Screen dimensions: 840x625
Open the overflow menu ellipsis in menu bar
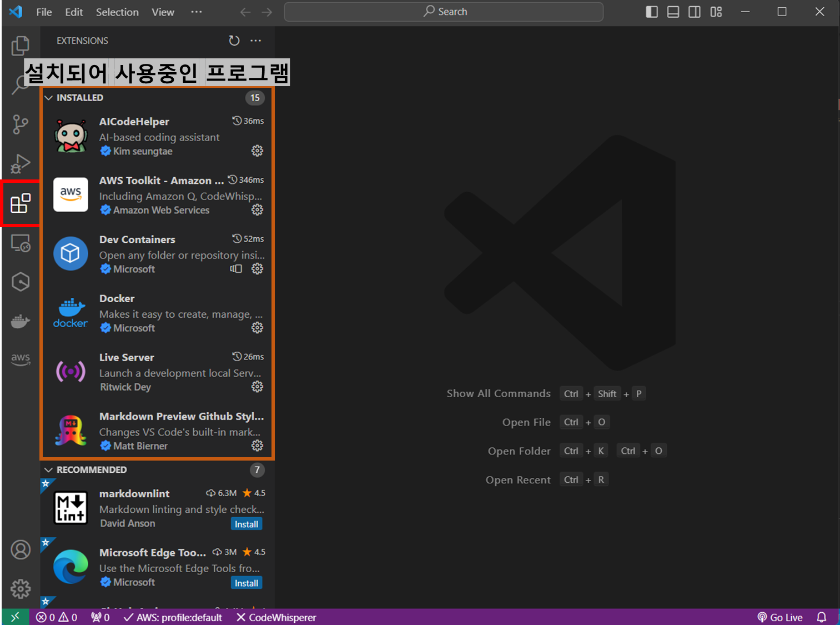click(197, 12)
